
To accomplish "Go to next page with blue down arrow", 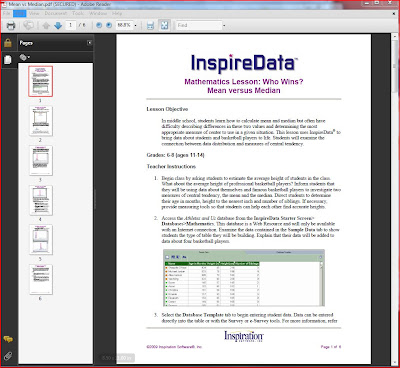I will tap(58, 25).
